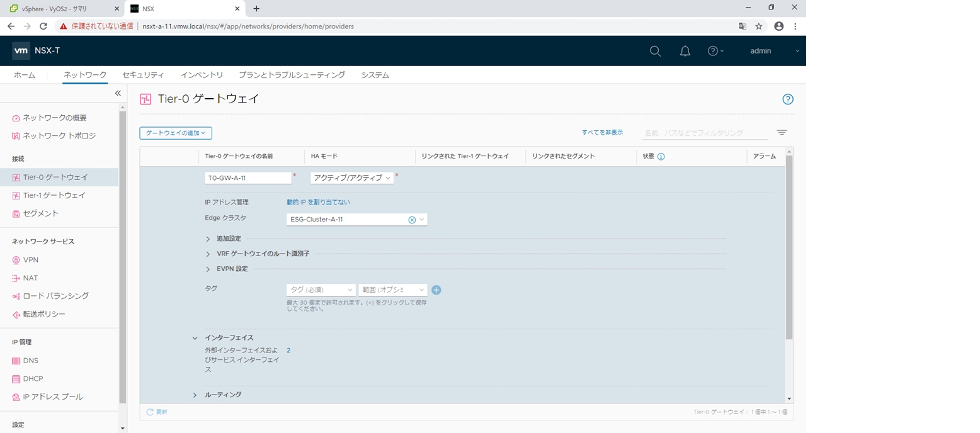Image resolution: width=980 pixels, height=433 pixels.
Task: Open the タグ (必須) dropdown
Action: coord(321,290)
